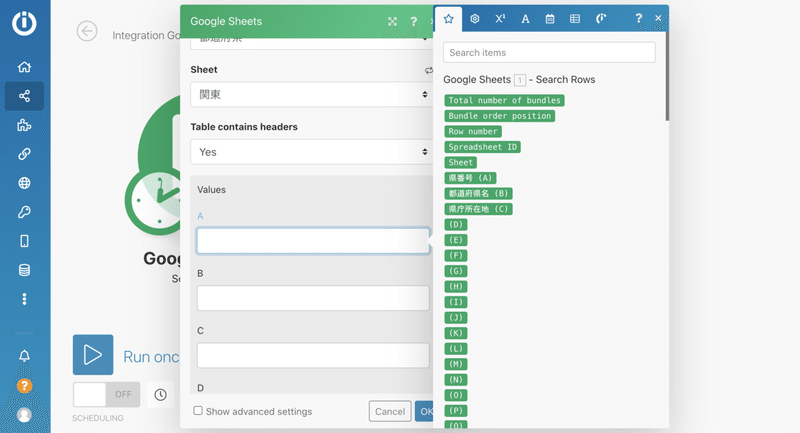800x433 pixels.
Task: Check Show advanced settings checkbox
Action: click(x=198, y=411)
